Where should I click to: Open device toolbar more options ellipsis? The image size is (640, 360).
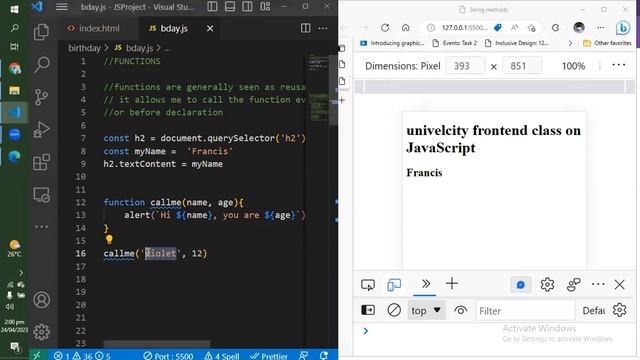(619, 65)
